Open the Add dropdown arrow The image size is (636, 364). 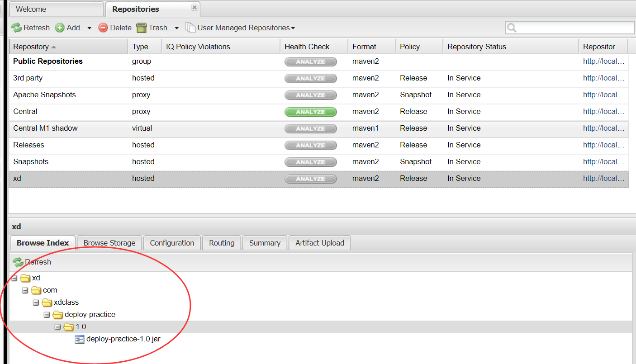pyautogui.click(x=90, y=28)
